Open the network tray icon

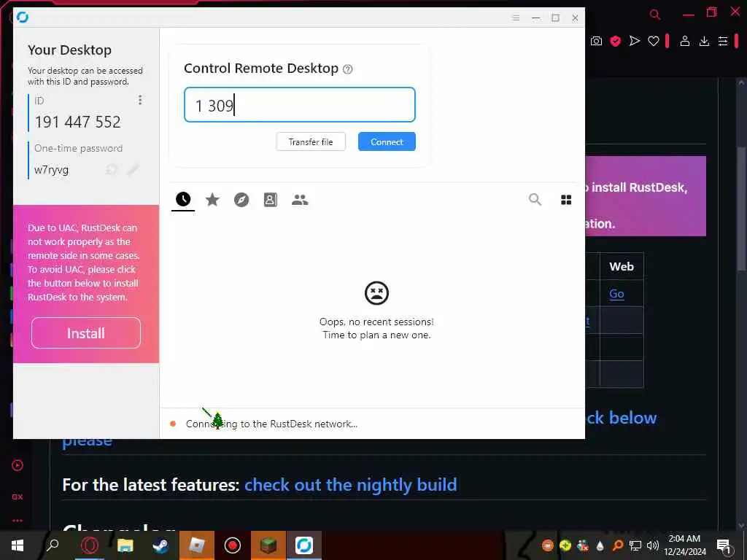click(x=635, y=545)
